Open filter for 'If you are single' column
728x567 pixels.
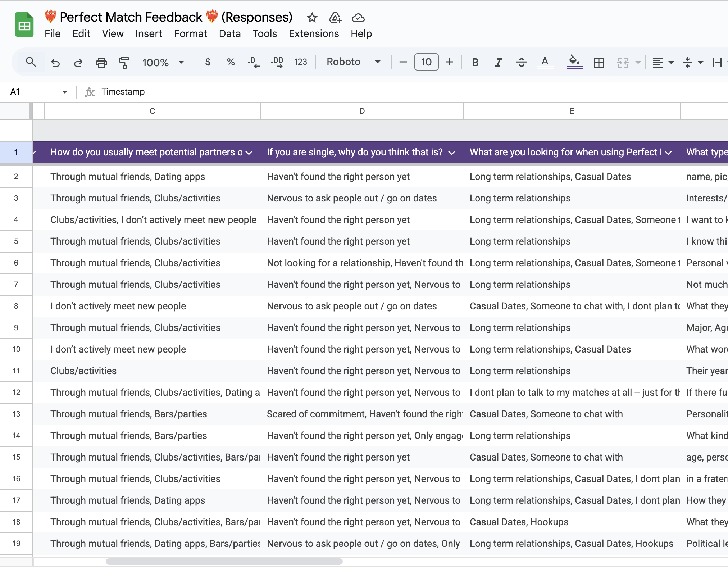452,153
